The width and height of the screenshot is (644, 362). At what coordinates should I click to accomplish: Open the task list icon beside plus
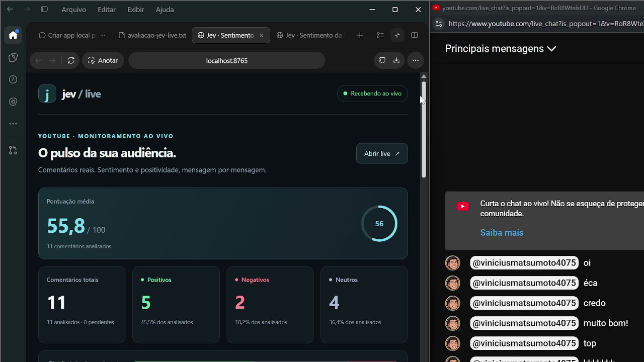tap(380, 35)
